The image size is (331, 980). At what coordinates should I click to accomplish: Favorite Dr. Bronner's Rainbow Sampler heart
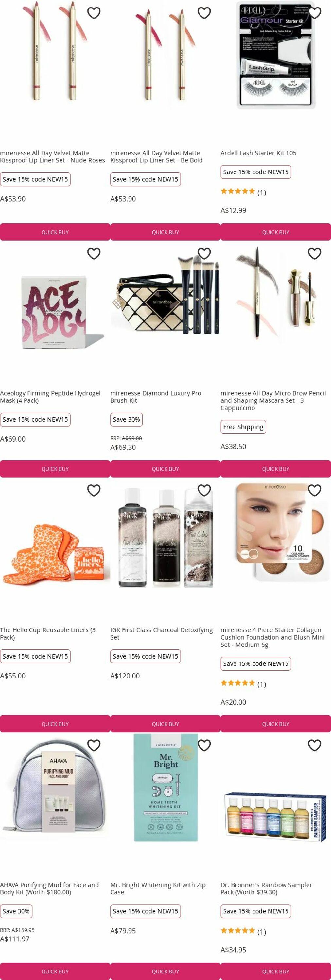[x=315, y=745]
